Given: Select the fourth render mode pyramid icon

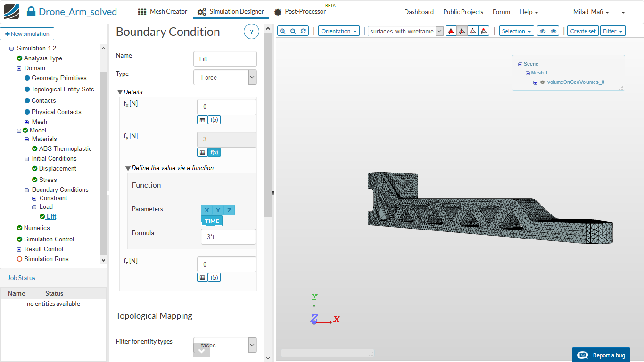Looking at the screenshot, I should tap(484, 31).
